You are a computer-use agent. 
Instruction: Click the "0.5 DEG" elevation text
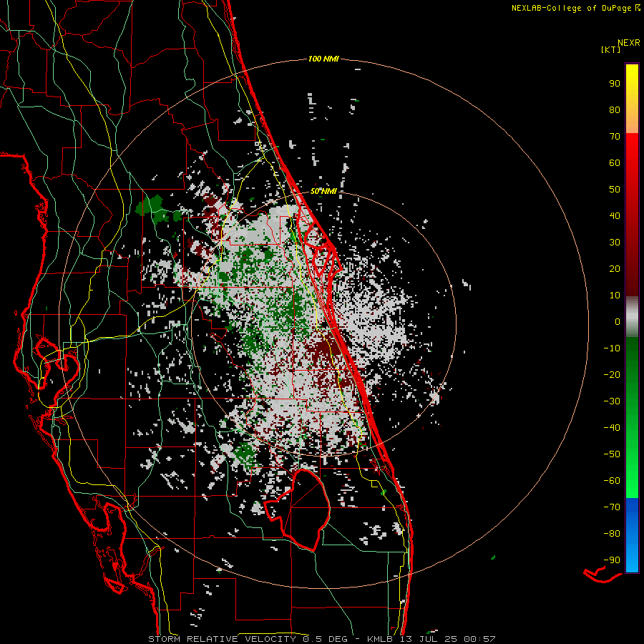(325, 639)
